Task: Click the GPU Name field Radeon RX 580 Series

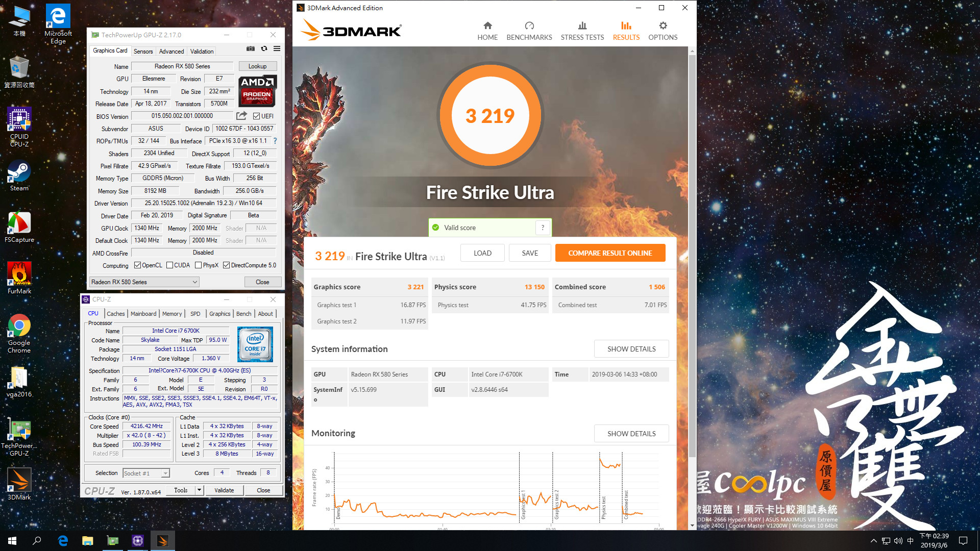Action: click(x=182, y=66)
